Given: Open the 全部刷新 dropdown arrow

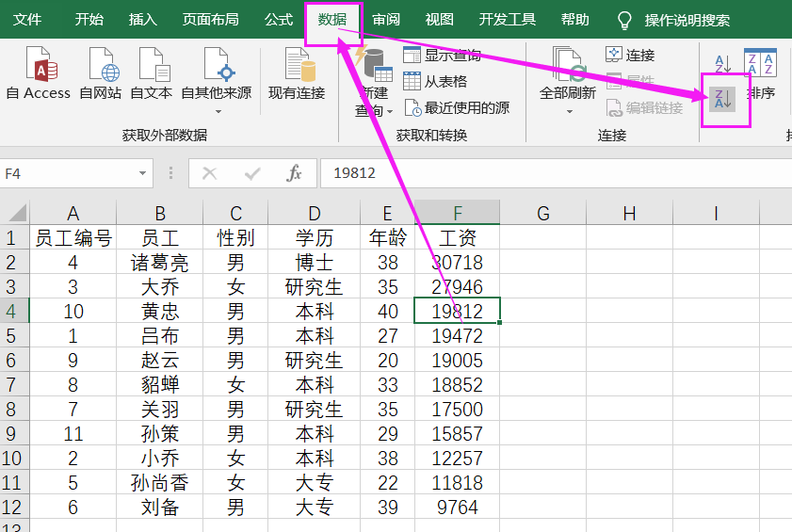Looking at the screenshot, I should pos(568,111).
